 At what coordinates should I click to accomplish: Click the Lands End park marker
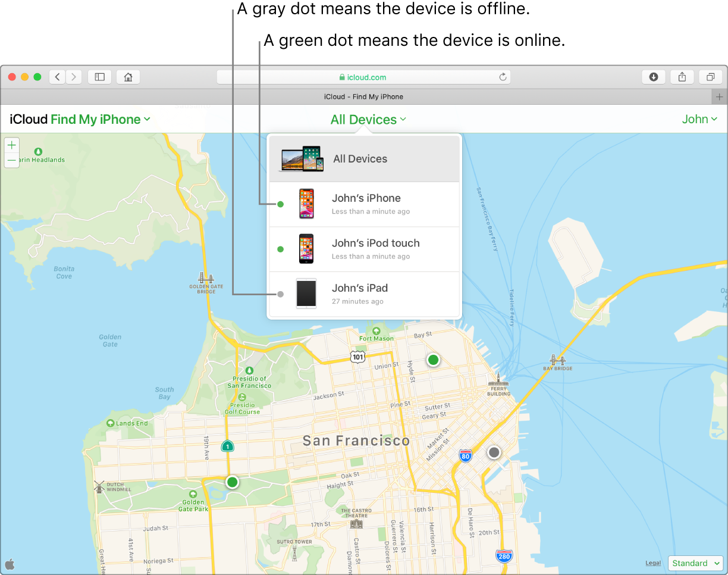110,423
